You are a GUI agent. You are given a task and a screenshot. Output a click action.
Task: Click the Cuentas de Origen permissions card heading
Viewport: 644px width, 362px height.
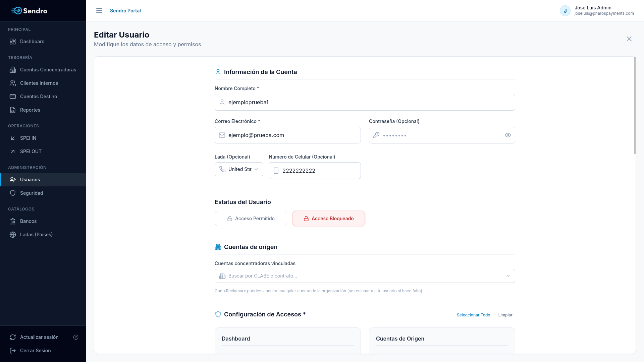(x=400, y=339)
